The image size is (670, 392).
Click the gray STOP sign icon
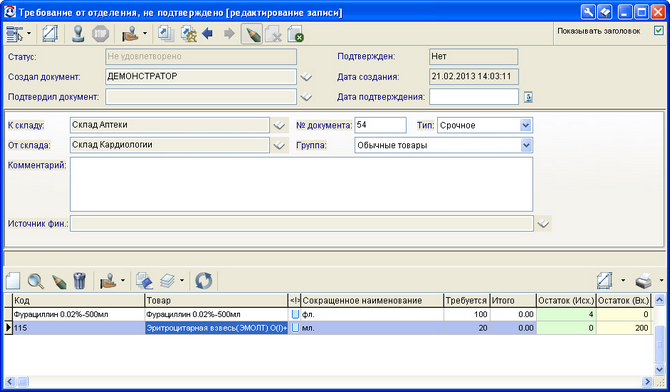tap(100, 34)
